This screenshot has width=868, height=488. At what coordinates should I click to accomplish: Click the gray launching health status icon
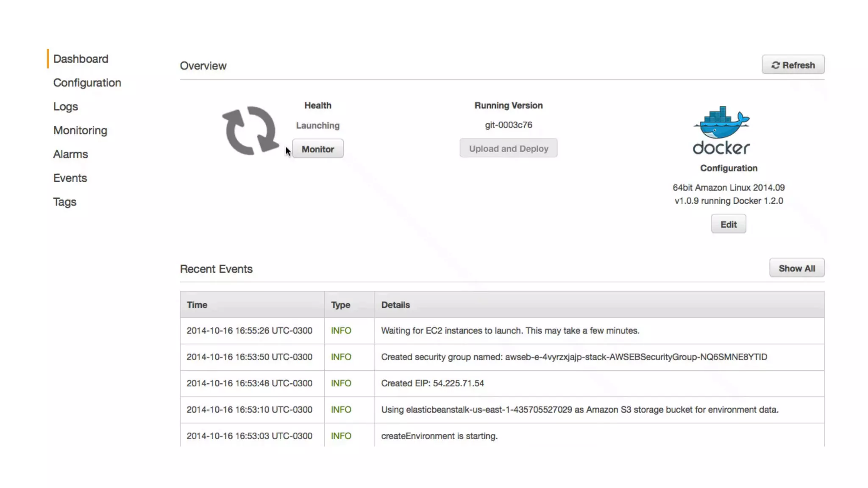[250, 130]
